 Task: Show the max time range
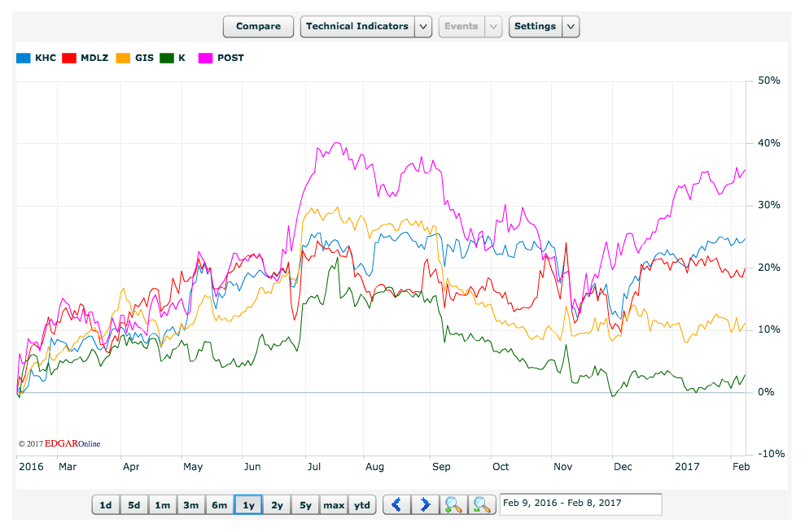click(334, 505)
